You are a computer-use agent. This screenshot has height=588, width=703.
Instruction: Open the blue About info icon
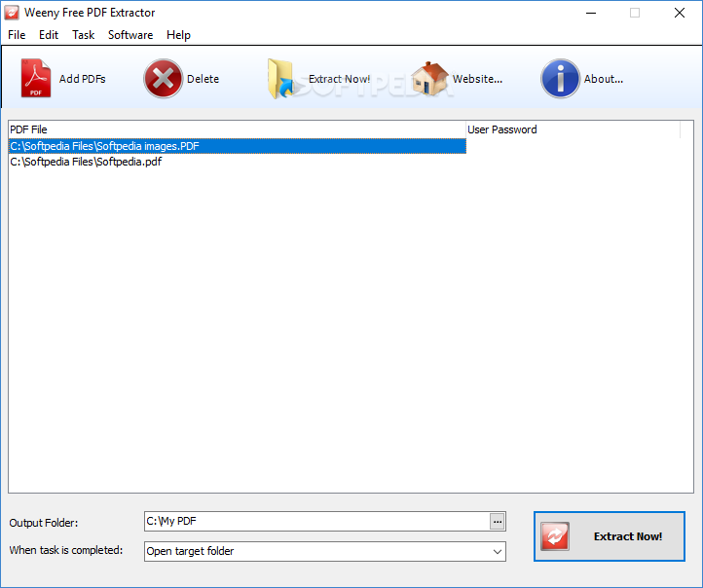(560, 79)
